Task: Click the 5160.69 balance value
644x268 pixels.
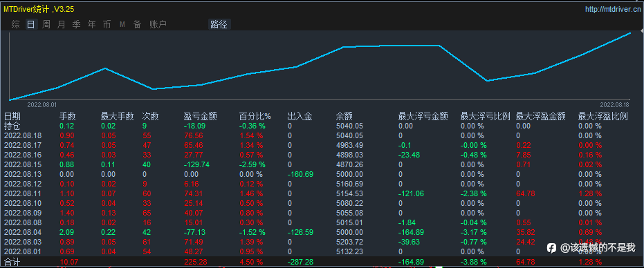Action: (x=349, y=184)
